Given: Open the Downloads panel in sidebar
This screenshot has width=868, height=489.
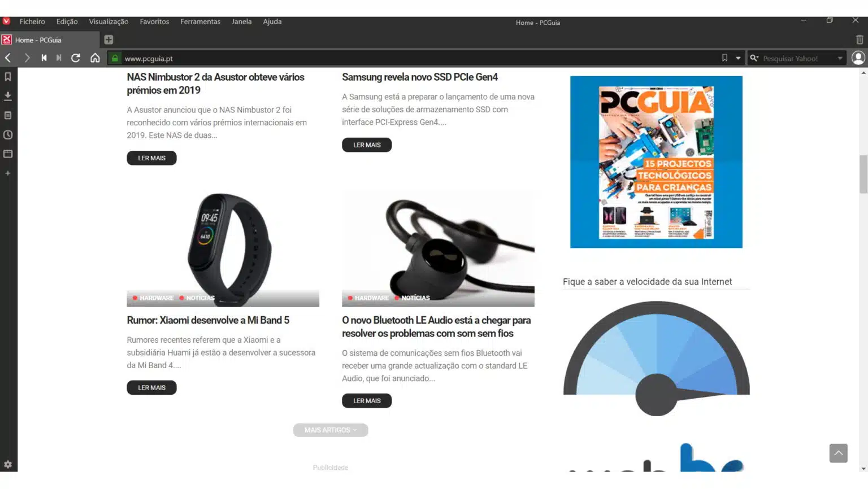Looking at the screenshot, I should tap(8, 96).
